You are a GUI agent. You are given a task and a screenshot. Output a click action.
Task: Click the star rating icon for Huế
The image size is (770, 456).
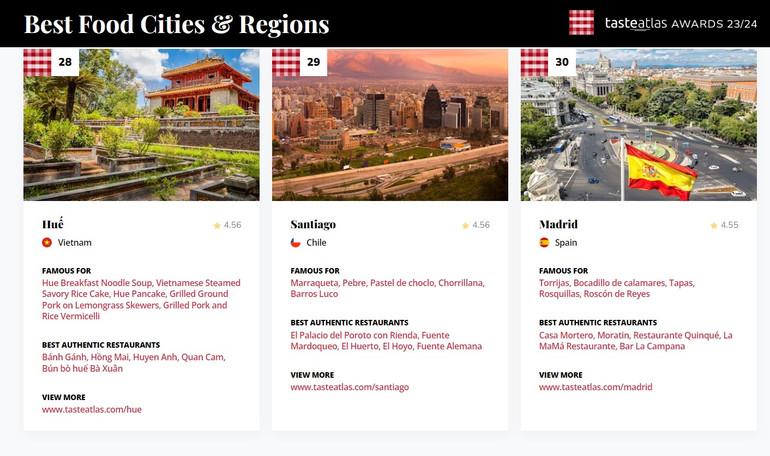[x=216, y=226]
